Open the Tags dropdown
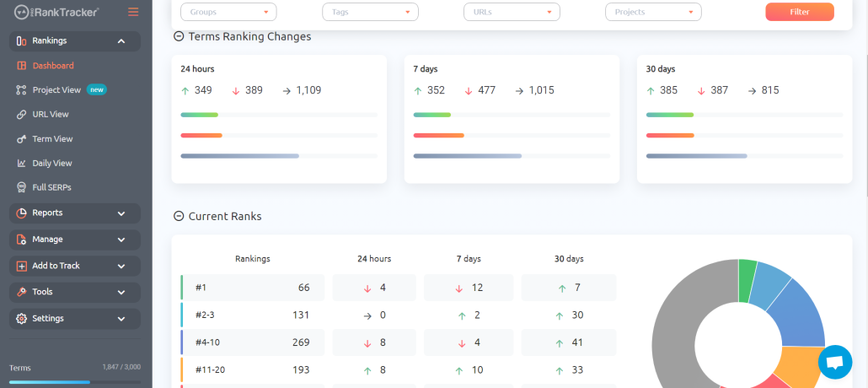This screenshot has width=868, height=388. point(370,12)
